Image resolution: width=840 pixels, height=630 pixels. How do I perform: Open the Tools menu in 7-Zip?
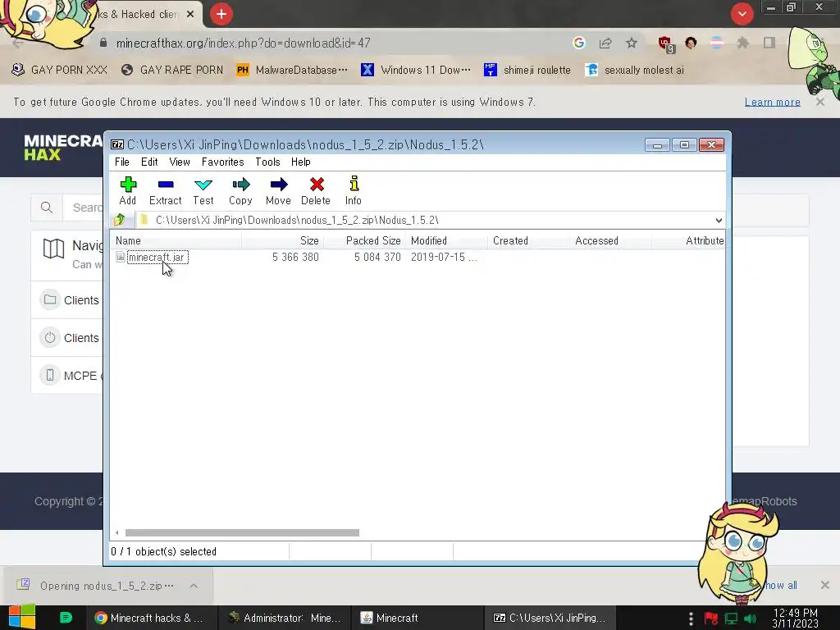(268, 162)
